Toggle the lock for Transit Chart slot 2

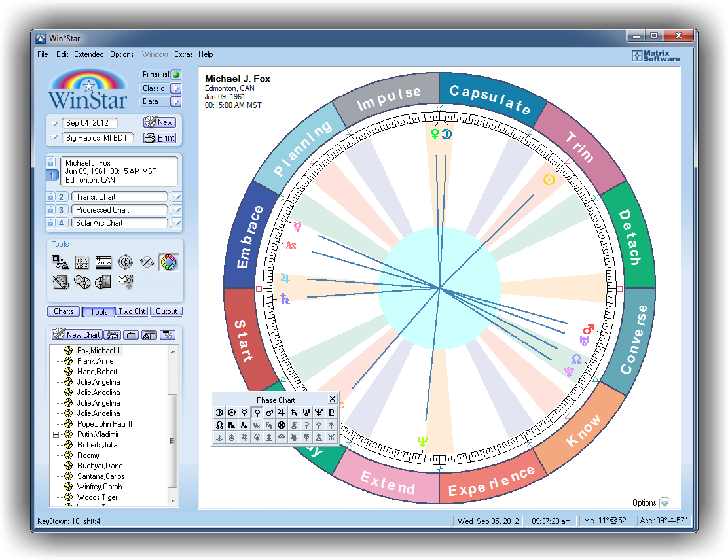pos(50,197)
